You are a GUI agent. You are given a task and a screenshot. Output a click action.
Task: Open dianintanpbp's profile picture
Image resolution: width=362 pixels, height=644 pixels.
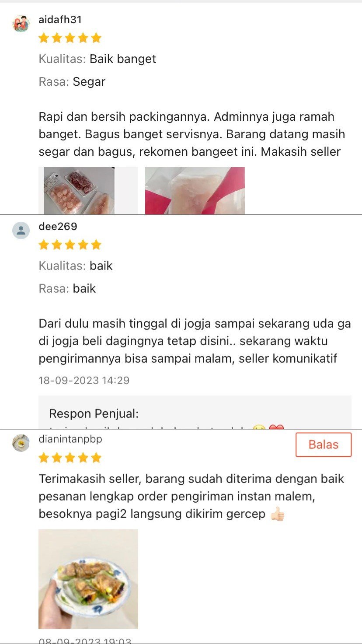[x=21, y=443]
